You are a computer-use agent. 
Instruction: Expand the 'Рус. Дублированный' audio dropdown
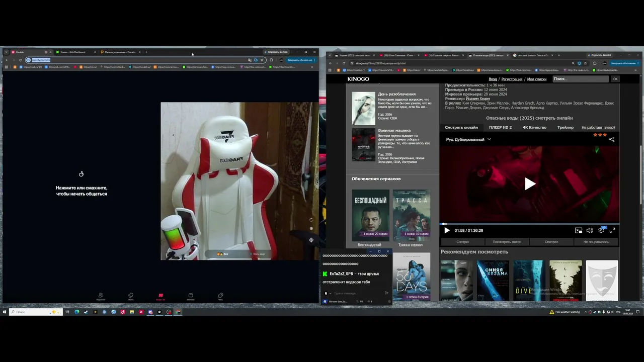point(468,139)
